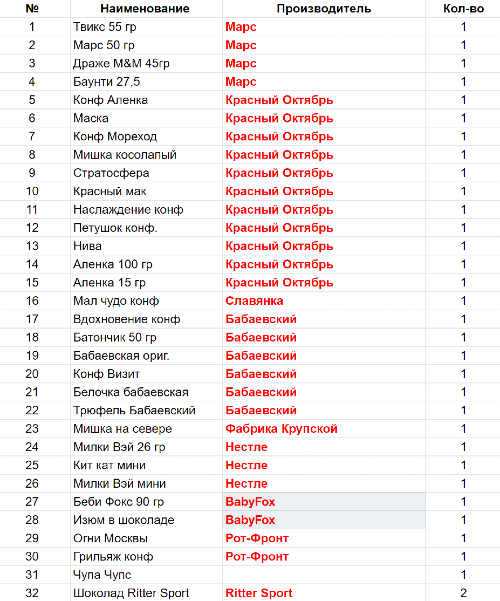
Task: Select the Наименование header cell
Action: coord(146,8)
